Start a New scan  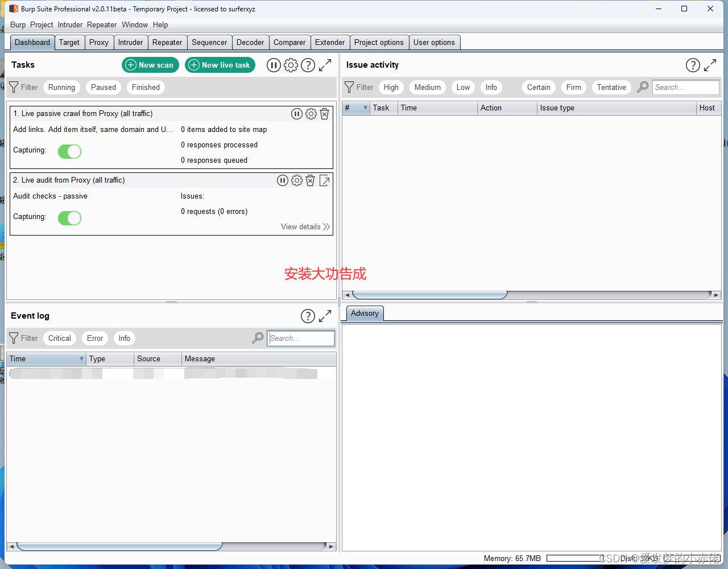(x=150, y=65)
